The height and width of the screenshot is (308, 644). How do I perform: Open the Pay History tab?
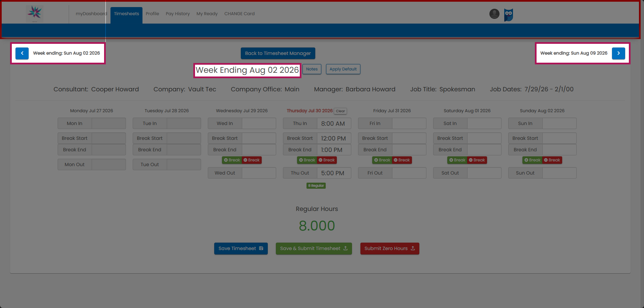click(178, 14)
